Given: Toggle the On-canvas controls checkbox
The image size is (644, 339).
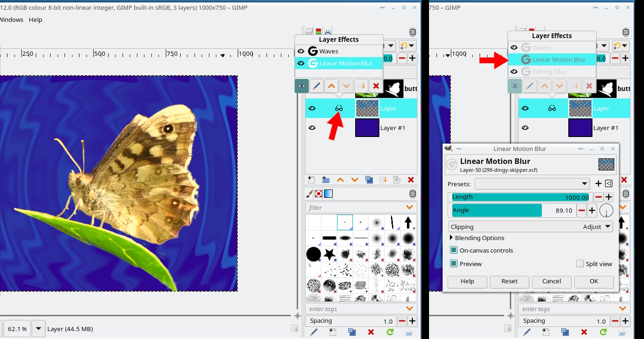Looking at the screenshot, I should tap(454, 250).
